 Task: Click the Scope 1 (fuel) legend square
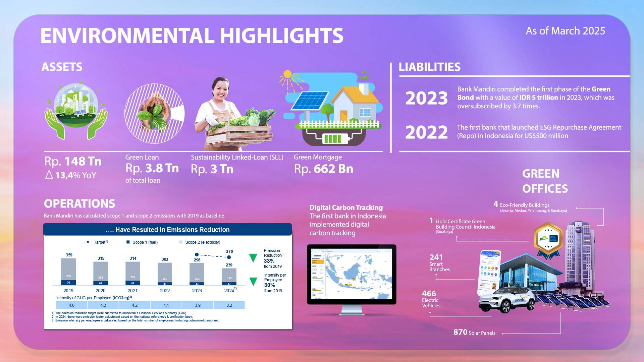[x=128, y=242]
